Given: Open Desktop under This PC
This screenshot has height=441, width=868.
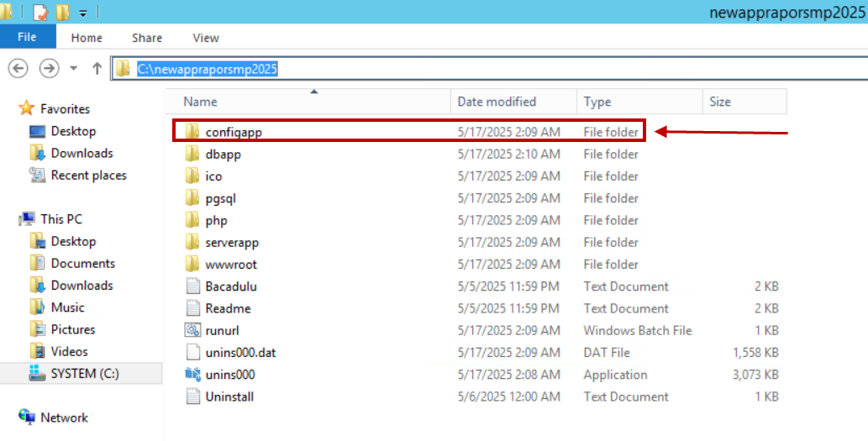Looking at the screenshot, I should (73, 241).
